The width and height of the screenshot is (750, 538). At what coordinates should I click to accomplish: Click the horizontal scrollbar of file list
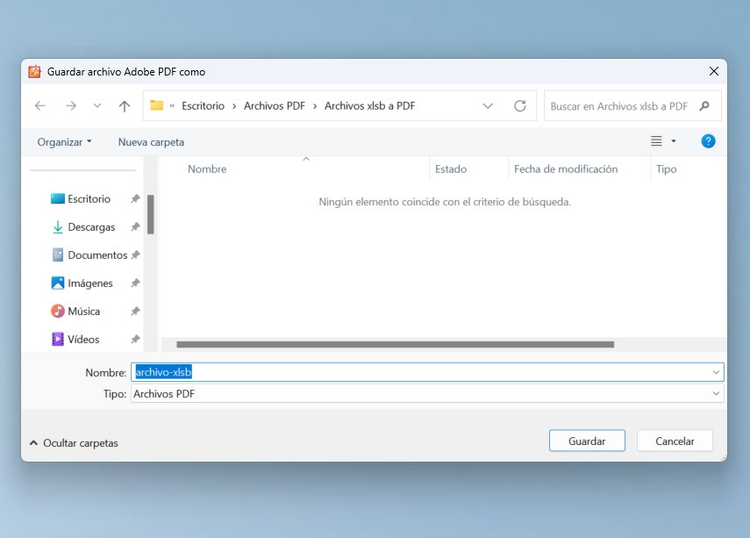[x=395, y=344]
